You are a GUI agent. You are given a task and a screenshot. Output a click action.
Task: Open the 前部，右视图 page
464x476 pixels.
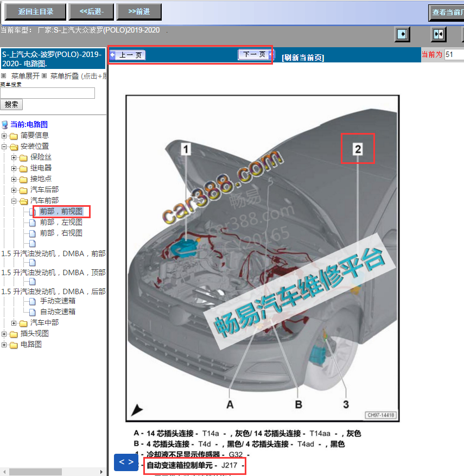point(61,233)
